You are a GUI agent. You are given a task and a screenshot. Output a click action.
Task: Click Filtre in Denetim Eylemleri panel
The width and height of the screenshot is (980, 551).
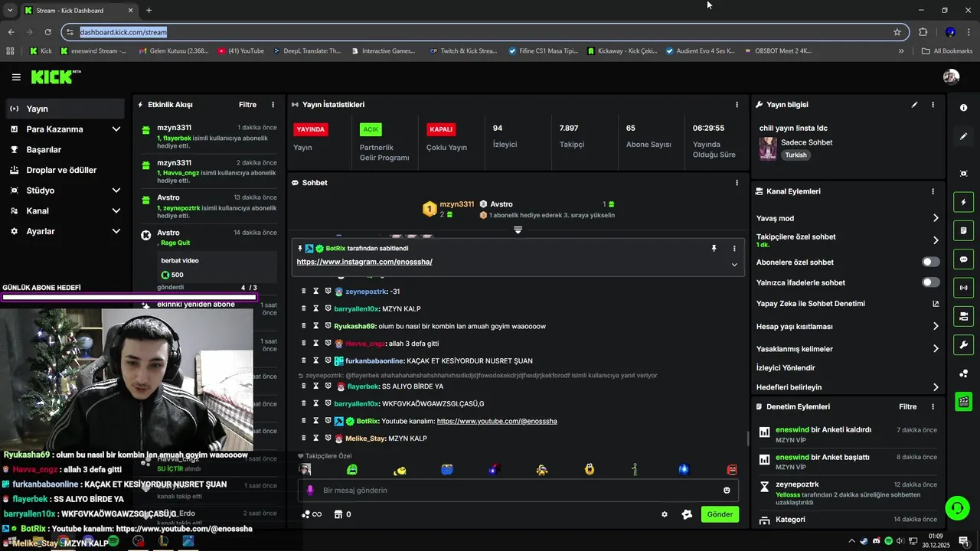[908, 407]
